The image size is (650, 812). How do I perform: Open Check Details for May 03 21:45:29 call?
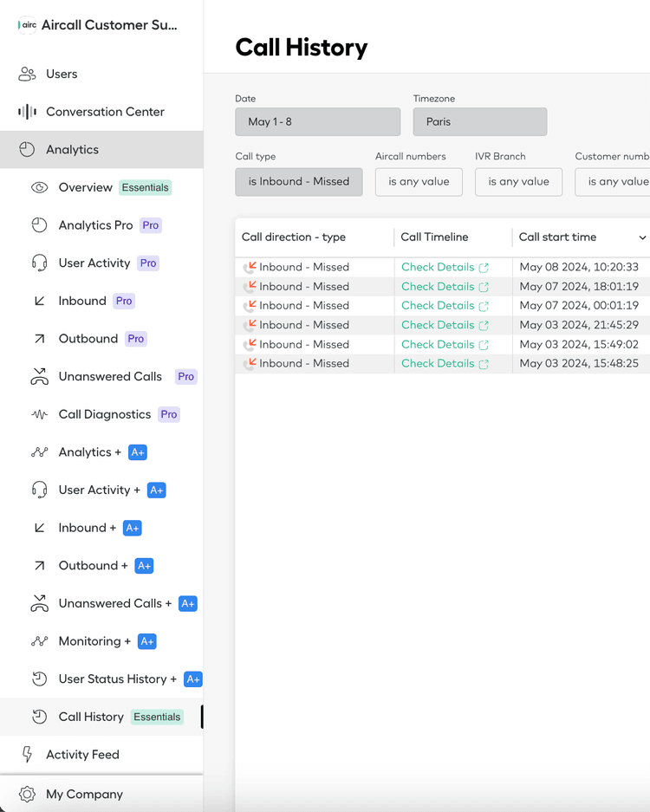[438, 325]
